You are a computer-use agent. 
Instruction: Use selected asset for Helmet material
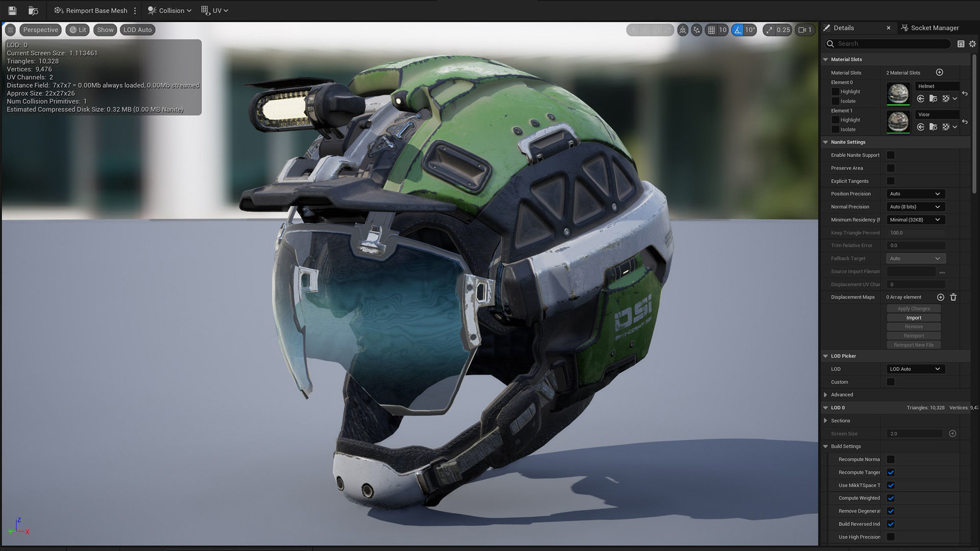pos(921,98)
